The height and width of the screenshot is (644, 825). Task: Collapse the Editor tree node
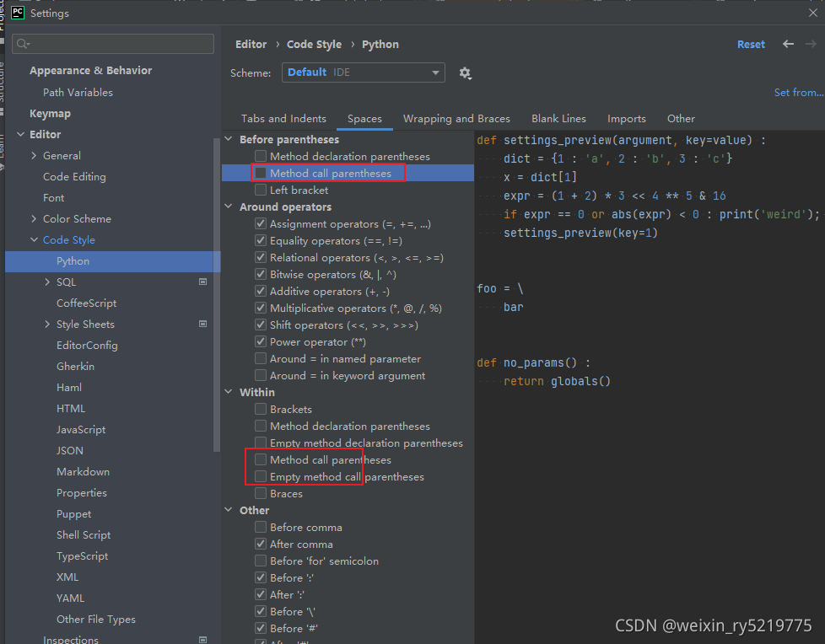tap(20, 135)
